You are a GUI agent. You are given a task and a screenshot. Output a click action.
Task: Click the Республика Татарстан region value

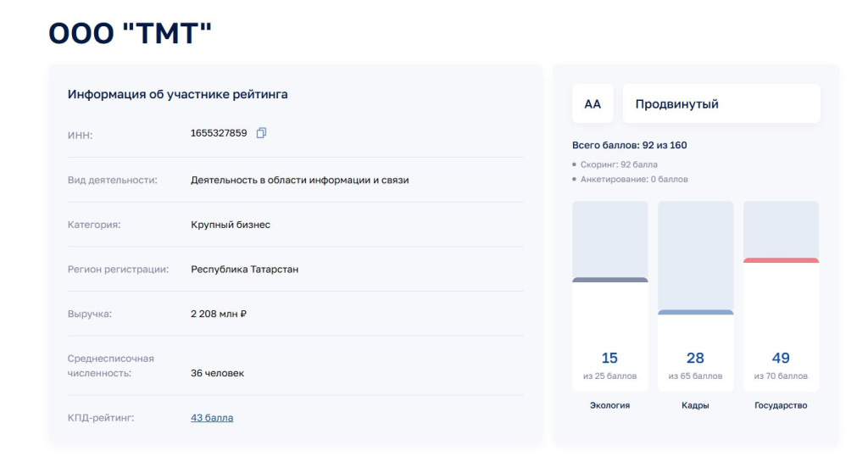(244, 270)
